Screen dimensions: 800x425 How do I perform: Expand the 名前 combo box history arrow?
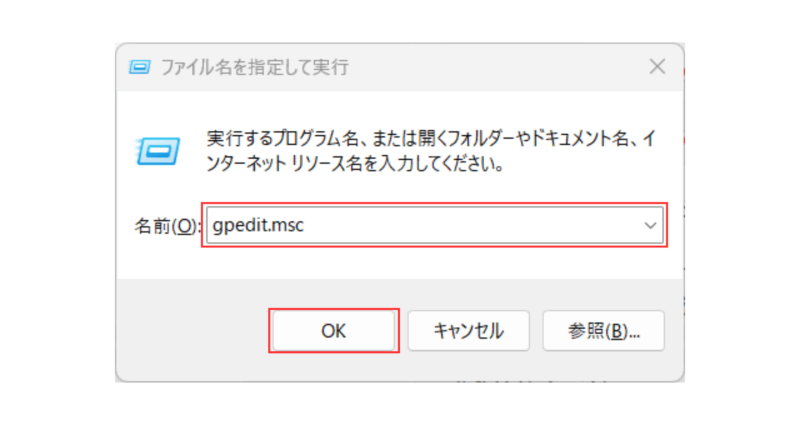point(650,225)
